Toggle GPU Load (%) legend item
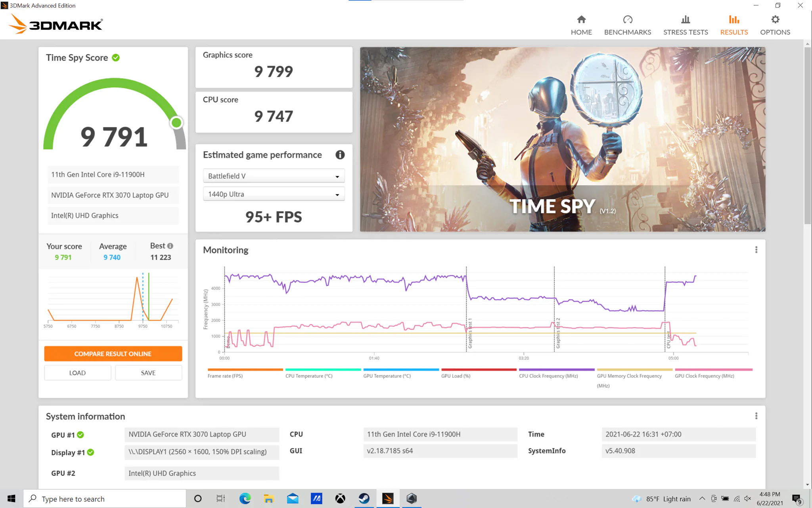Screen dimensions: 812x508 tap(479, 373)
